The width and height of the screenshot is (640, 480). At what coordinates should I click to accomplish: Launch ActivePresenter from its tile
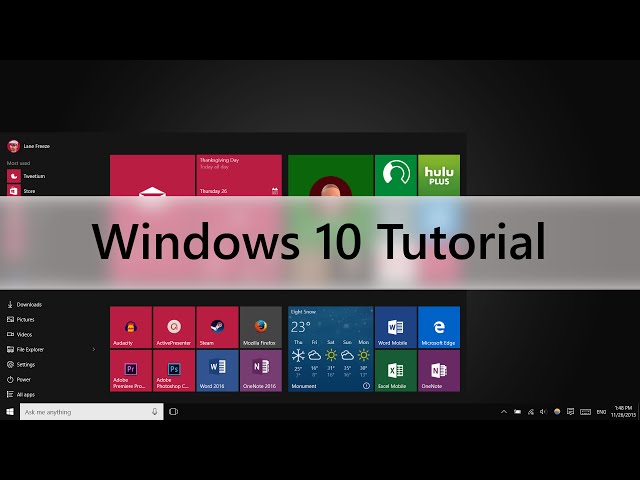pos(174,327)
